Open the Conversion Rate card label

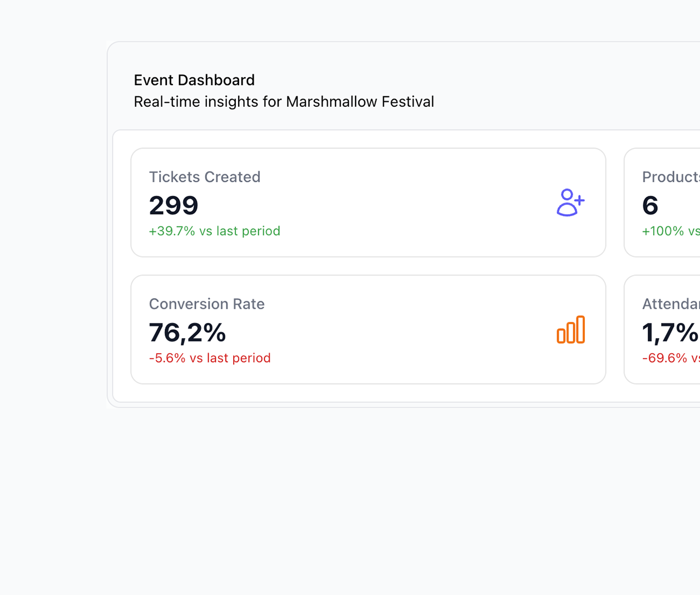206,304
